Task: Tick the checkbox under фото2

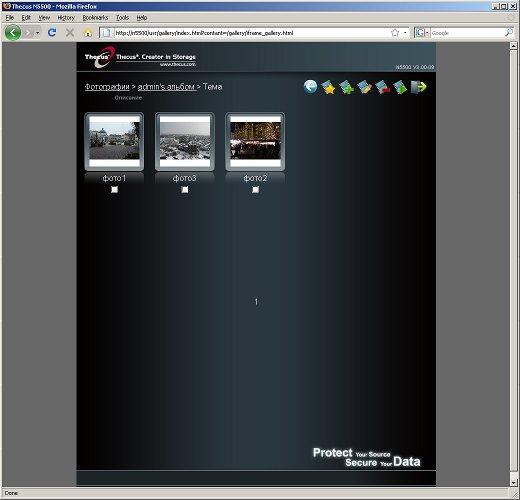Action: pos(255,189)
